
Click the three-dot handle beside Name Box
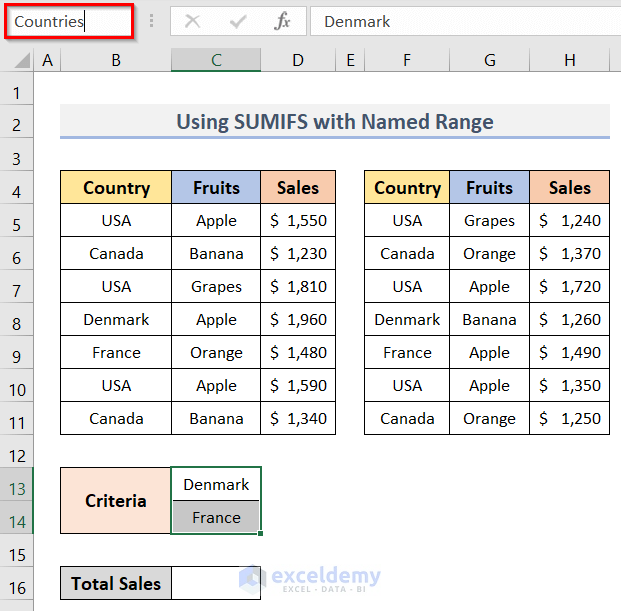coord(152,21)
